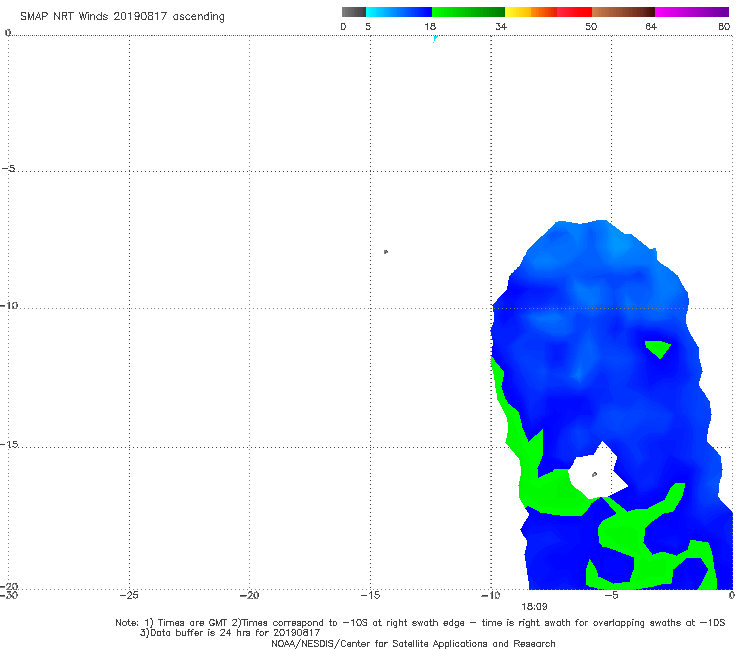This screenshot has height=650, width=740.
Task: Click the cyan-blue segment of the color bar
Action: click(399, 12)
